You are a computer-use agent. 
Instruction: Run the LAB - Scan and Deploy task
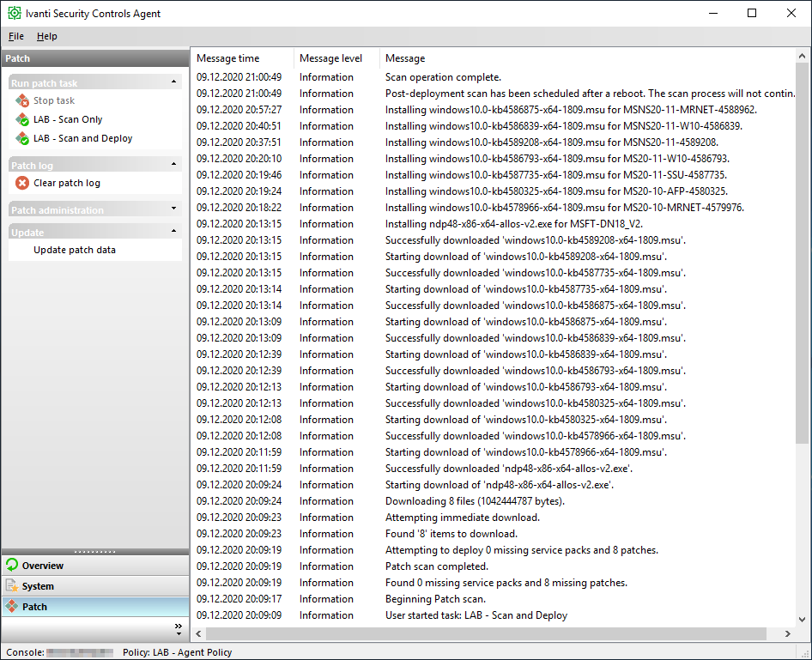click(83, 138)
